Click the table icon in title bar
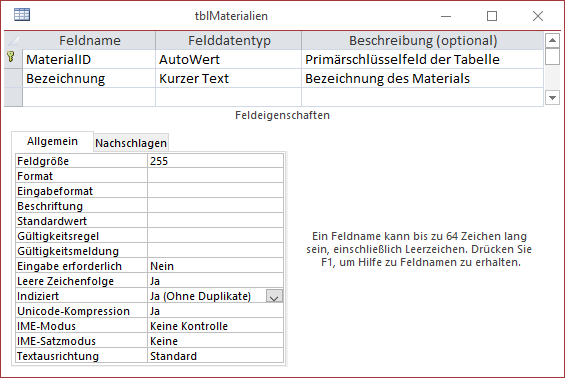This screenshot has width=565, height=378. click(22, 15)
